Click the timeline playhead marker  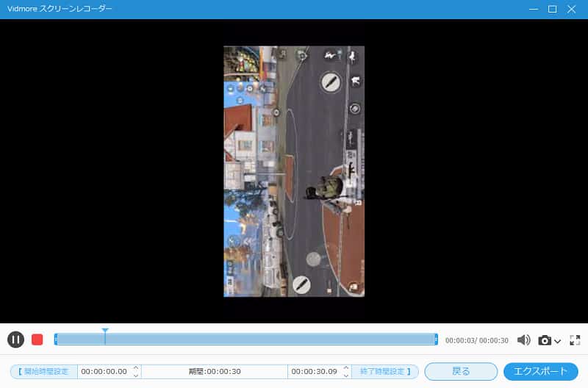coord(105,333)
